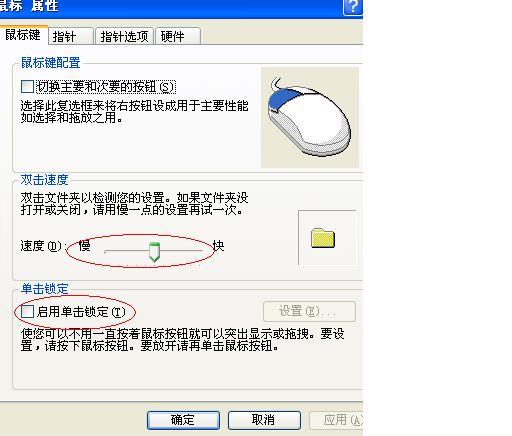Click the 取消 button
This screenshot has width=512, height=436.
(264, 420)
